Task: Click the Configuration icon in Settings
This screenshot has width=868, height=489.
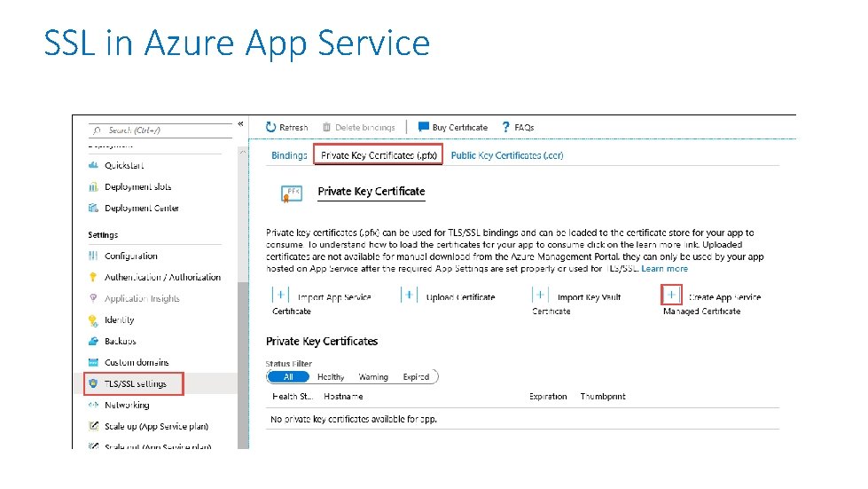Action: pos(94,256)
